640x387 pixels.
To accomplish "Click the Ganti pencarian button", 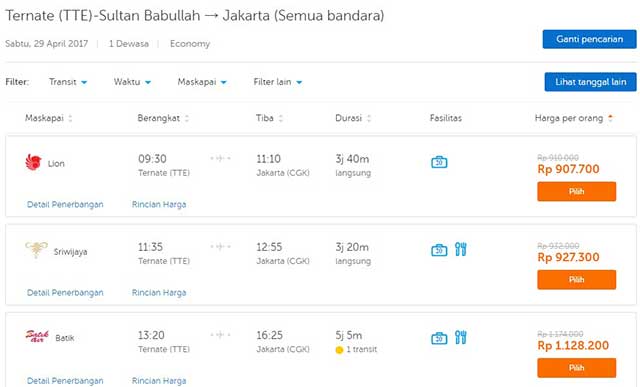I will [x=589, y=39].
